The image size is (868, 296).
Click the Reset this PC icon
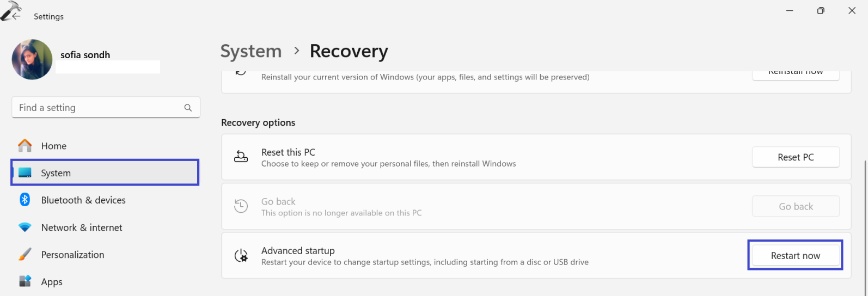tap(241, 157)
